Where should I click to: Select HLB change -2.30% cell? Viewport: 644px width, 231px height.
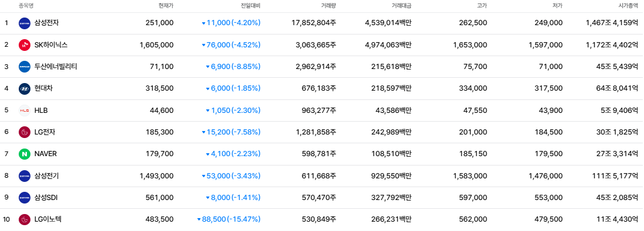point(233,111)
